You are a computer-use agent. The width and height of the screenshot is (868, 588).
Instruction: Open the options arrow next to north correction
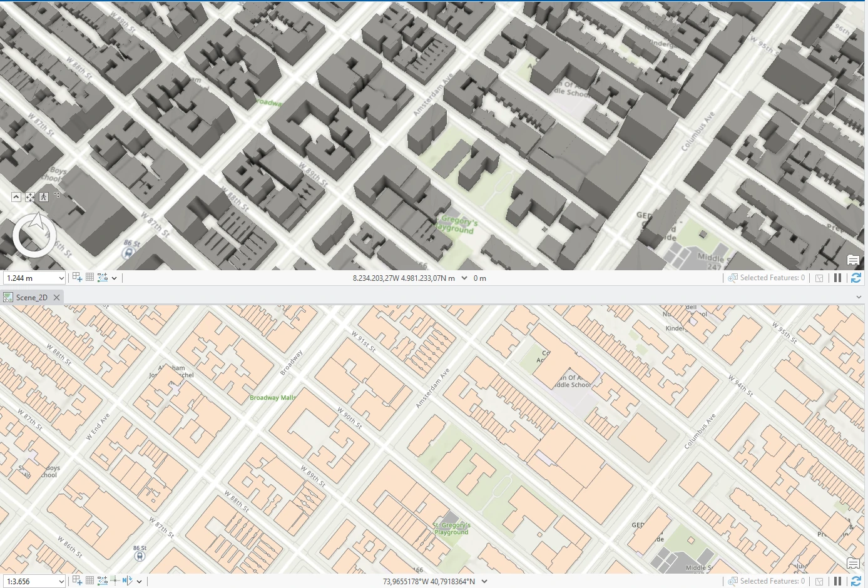click(x=139, y=582)
